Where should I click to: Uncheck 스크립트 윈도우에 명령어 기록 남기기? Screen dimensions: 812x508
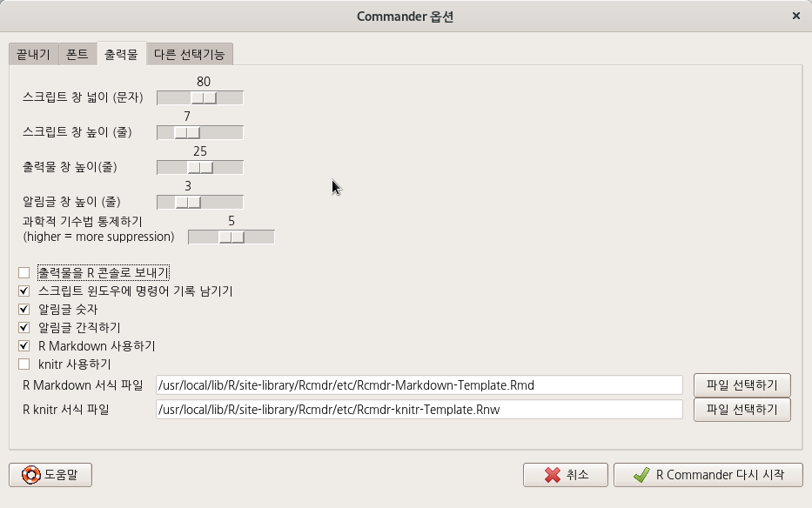(23, 291)
